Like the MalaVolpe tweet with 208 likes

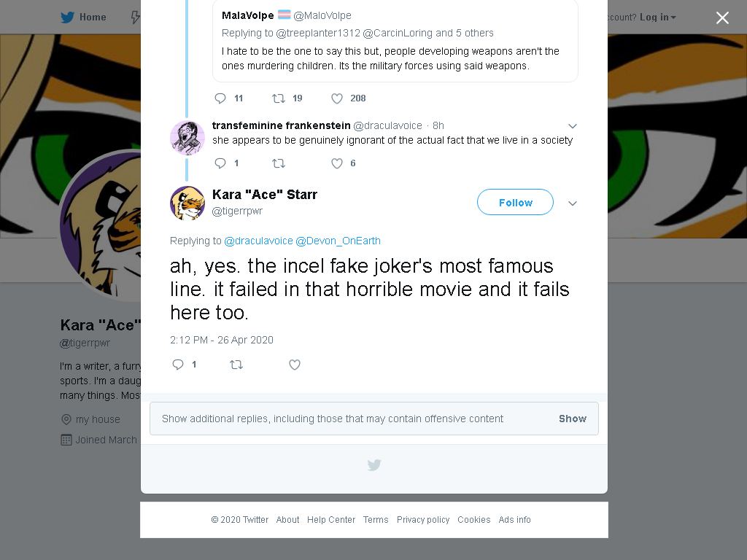337,98
